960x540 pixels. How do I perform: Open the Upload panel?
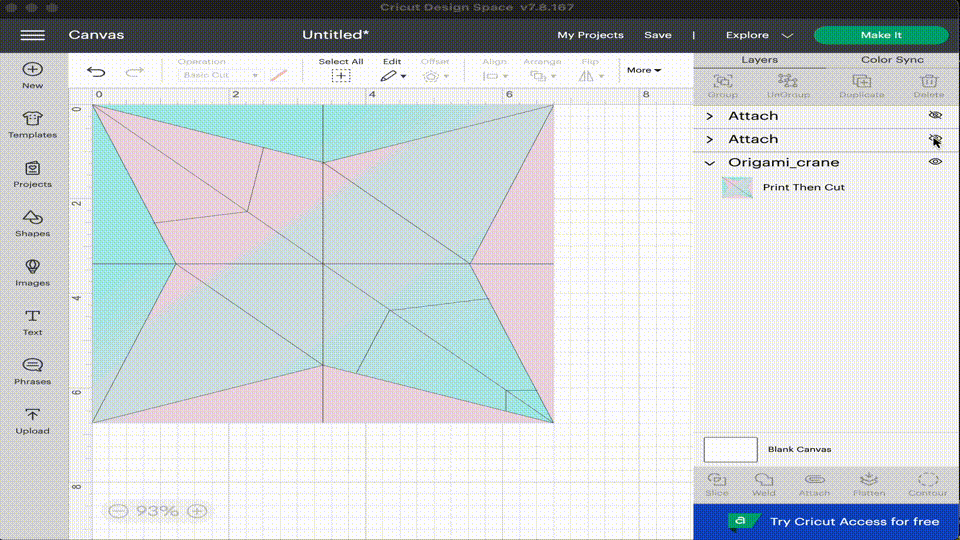pyautogui.click(x=32, y=421)
